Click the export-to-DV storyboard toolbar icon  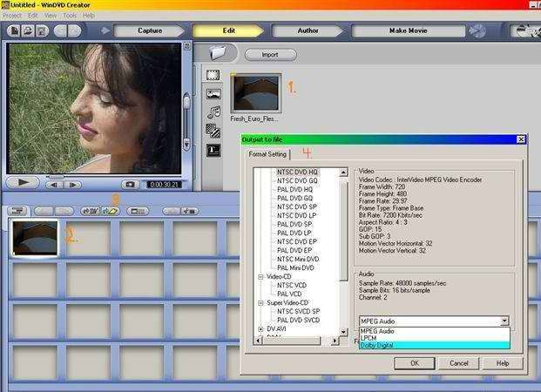point(91,211)
